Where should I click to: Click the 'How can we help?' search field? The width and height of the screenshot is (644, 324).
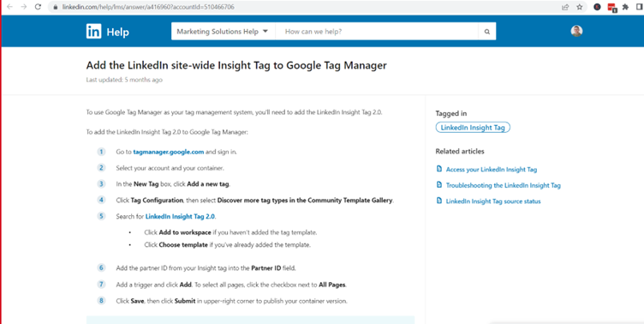377,31
